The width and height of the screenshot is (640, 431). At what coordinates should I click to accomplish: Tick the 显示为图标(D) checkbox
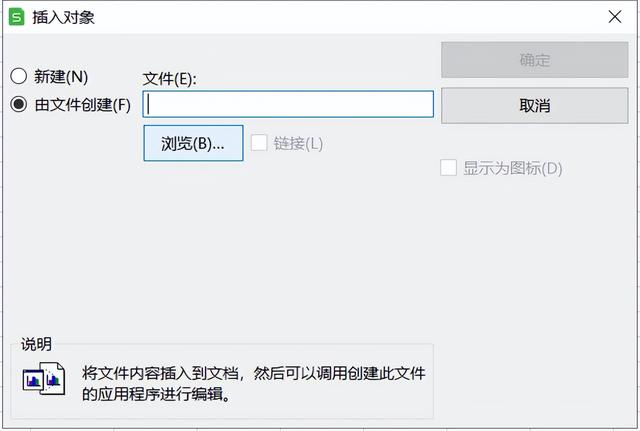click(x=448, y=168)
